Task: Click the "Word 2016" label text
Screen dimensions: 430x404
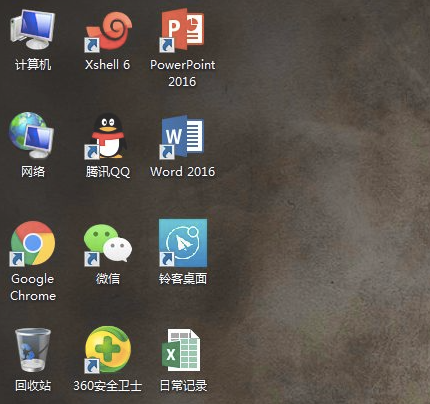Action: (x=182, y=172)
